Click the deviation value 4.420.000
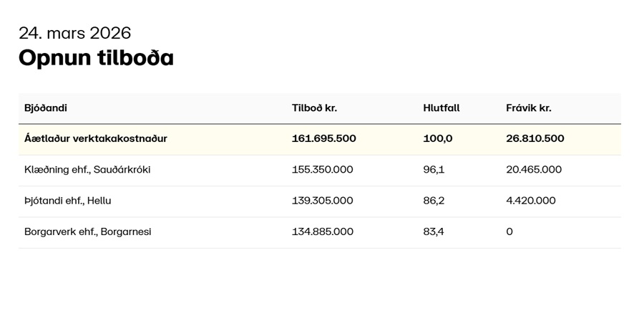Viewport: 644px width, 311px height. coord(530,201)
